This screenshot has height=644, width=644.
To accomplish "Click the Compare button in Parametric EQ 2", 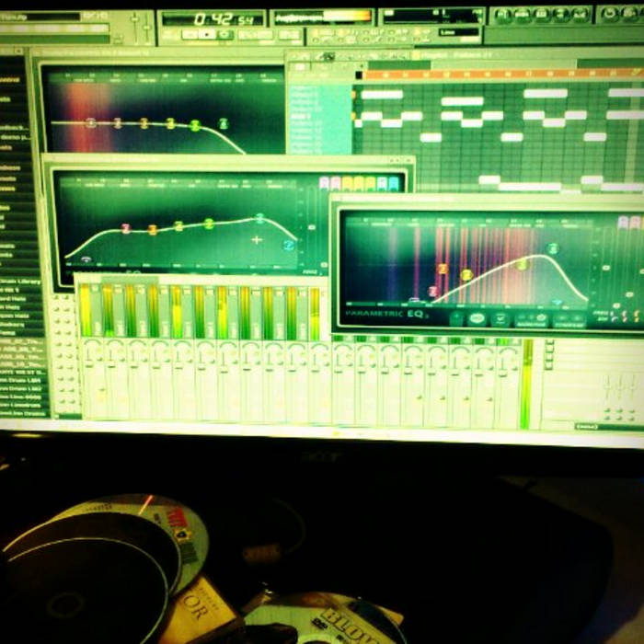I will coord(568,319).
